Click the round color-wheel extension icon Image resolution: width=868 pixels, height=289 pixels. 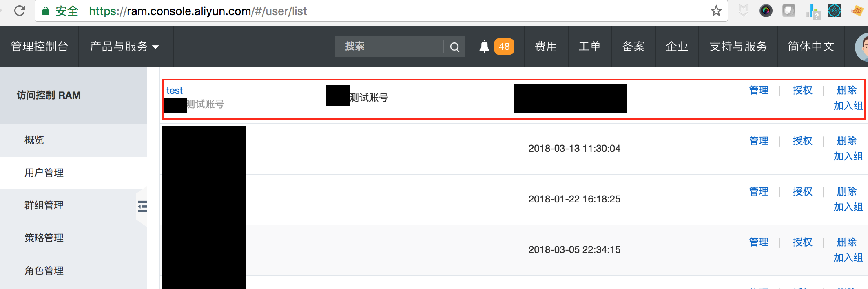766,11
